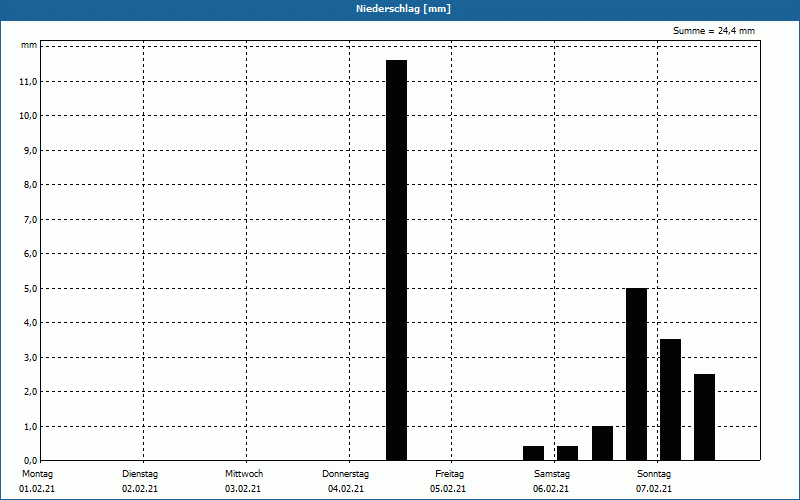Image resolution: width=800 pixels, height=500 pixels.
Task: Click the Freitag axis label
Action: (x=449, y=474)
